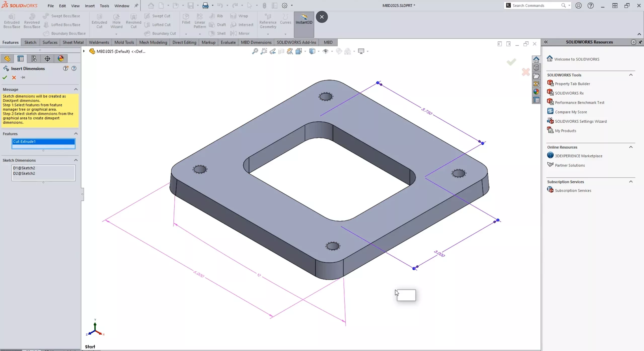The image size is (644, 351).
Task: Open the Appearances task pane icon
Action: [536, 92]
